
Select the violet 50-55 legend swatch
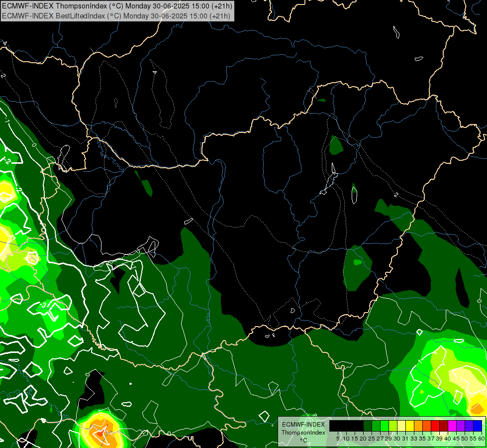(x=469, y=426)
